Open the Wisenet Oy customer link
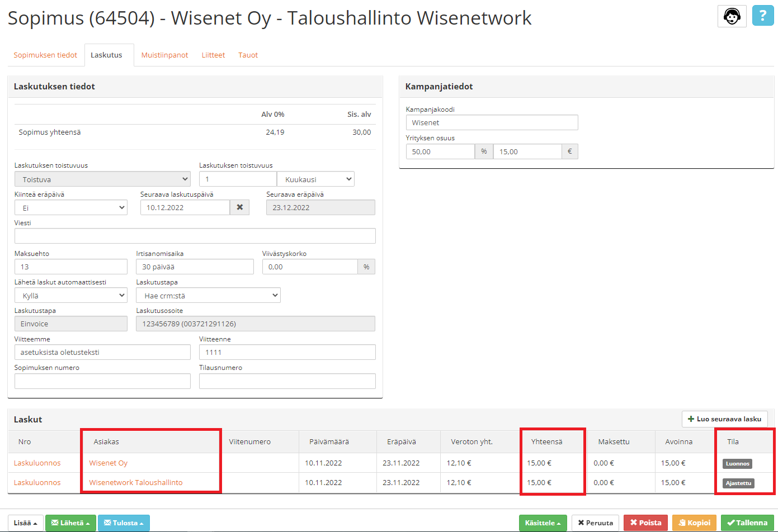Image resolution: width=778 pixels, height=532 pixels. click(x=108, y=463)
